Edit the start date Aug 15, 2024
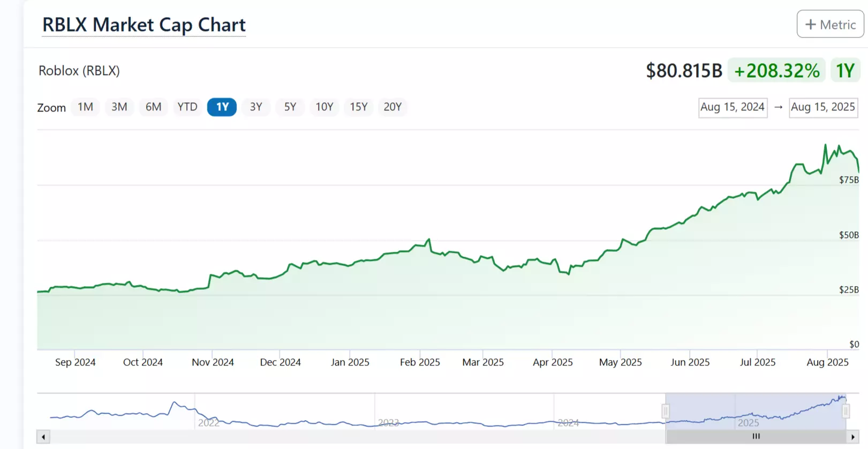 [x=733, y=107]
